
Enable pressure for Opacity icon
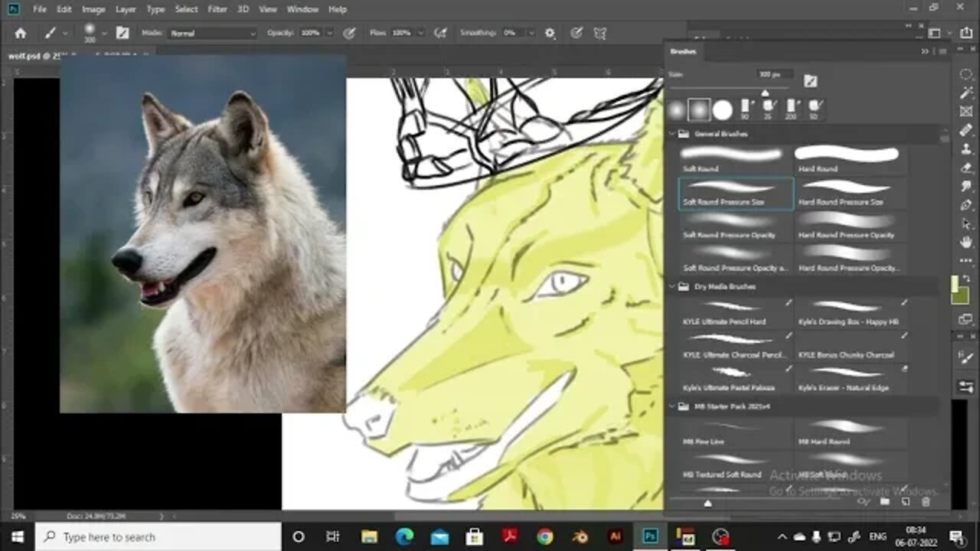pyautogui.click(x=349, y=33)
